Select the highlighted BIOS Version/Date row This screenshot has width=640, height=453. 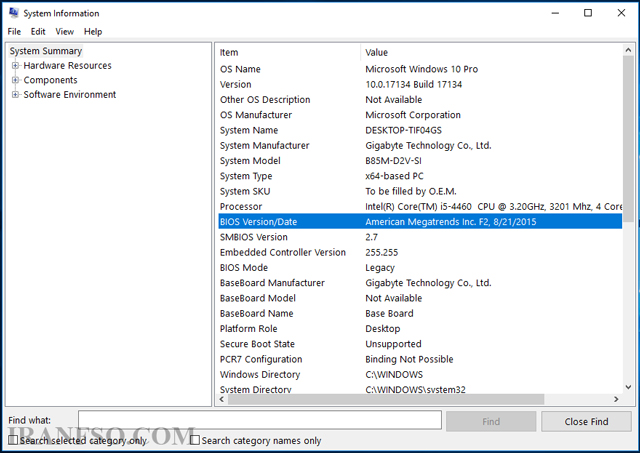pos(420,222)
